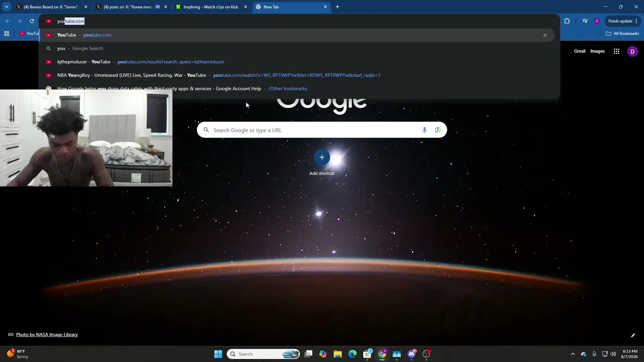This screenshot has width=644, height=362.
Task: Open Microsoft Store from the taskbar
Action: tap(367, 354)
